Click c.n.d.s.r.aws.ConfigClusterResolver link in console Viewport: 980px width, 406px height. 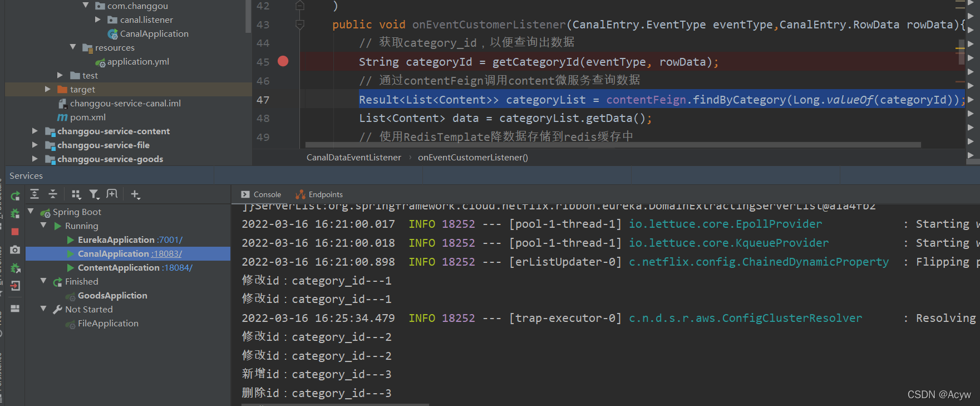pos(745,318)
